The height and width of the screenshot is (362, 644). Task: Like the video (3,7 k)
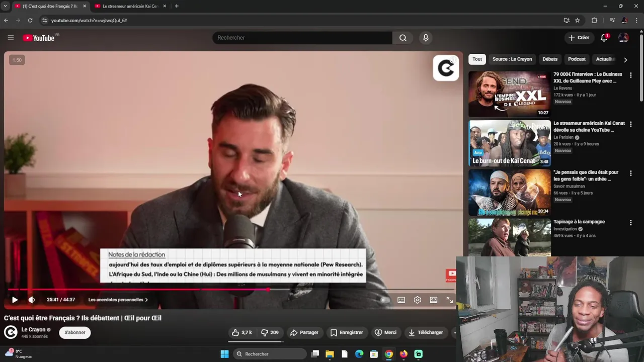pos(242,332)
